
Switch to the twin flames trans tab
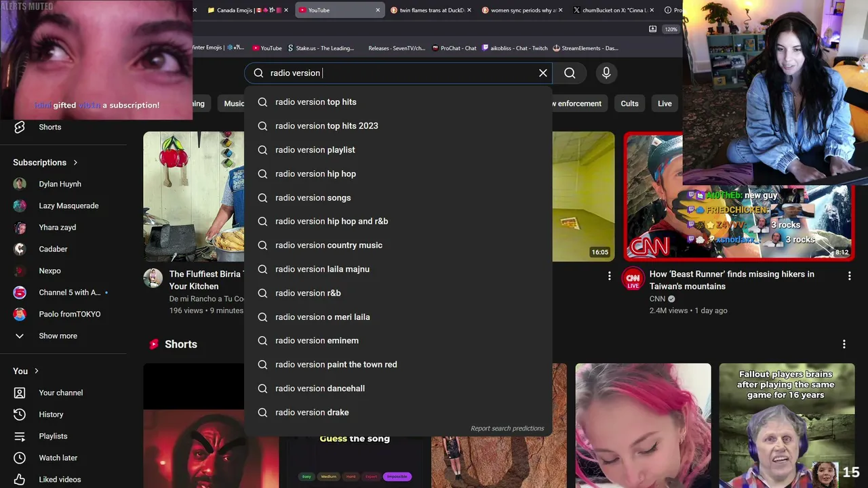[431, 10]
